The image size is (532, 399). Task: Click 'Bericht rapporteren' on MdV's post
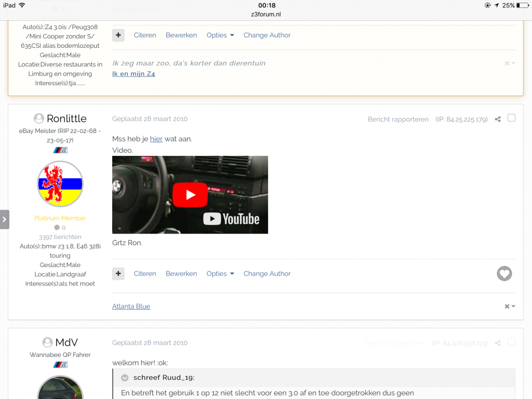tap(395, 343)
